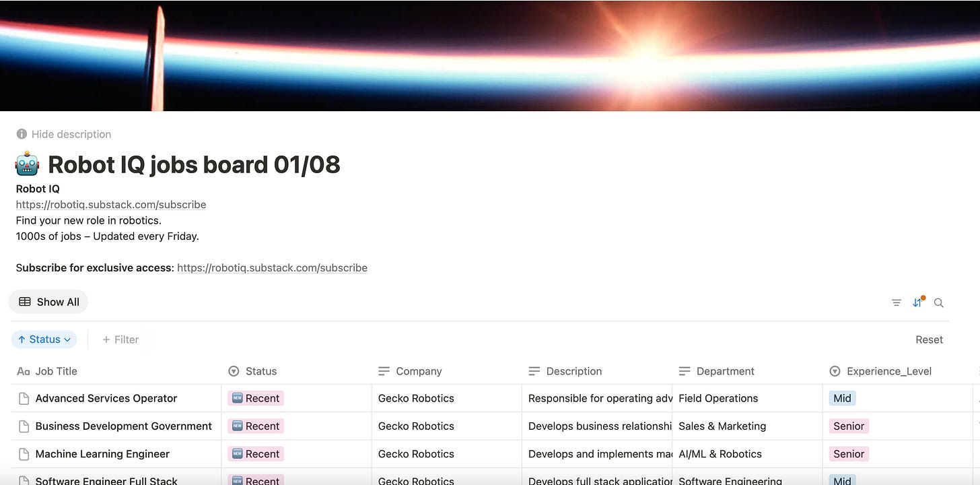The height and width of the screenshot is (485, 980).
Task: Click the Experience_Level column select icon
Action: point(835,371)
